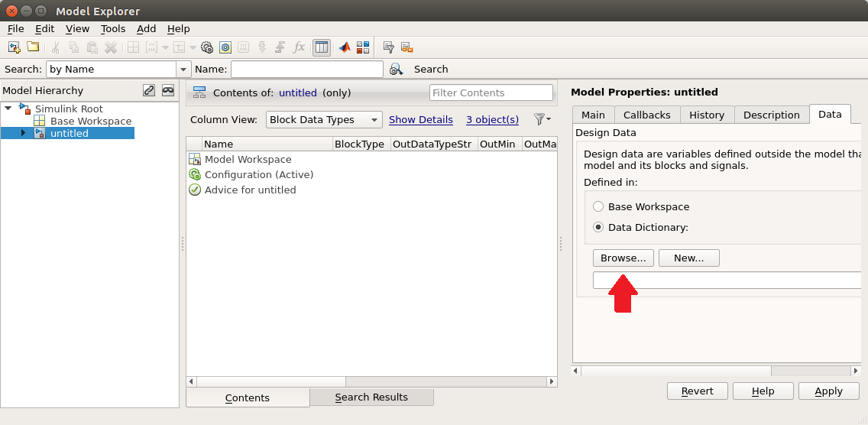Open the Simulink Library Browser icon
Viewport: 868px width, 425px height.
coord(363,47)
